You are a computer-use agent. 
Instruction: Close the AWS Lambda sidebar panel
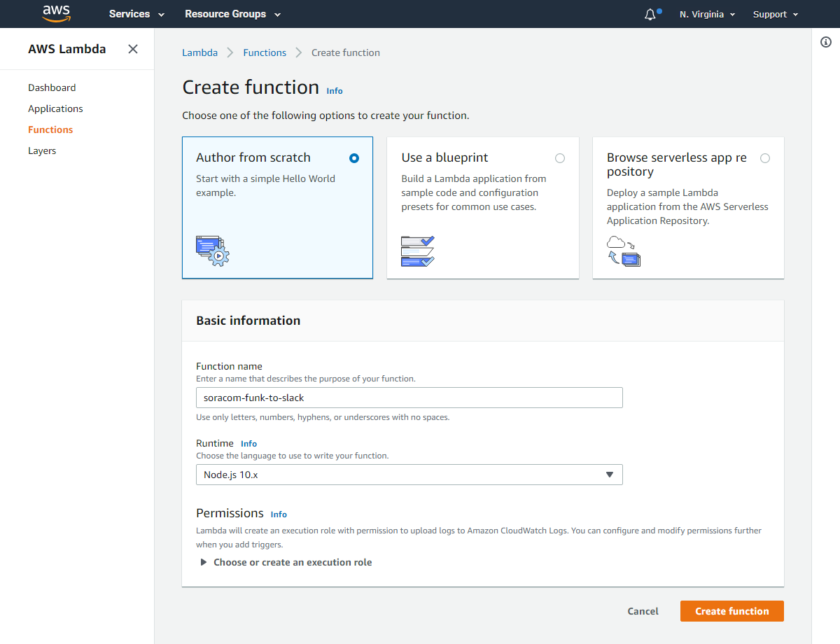click(133, 49)
